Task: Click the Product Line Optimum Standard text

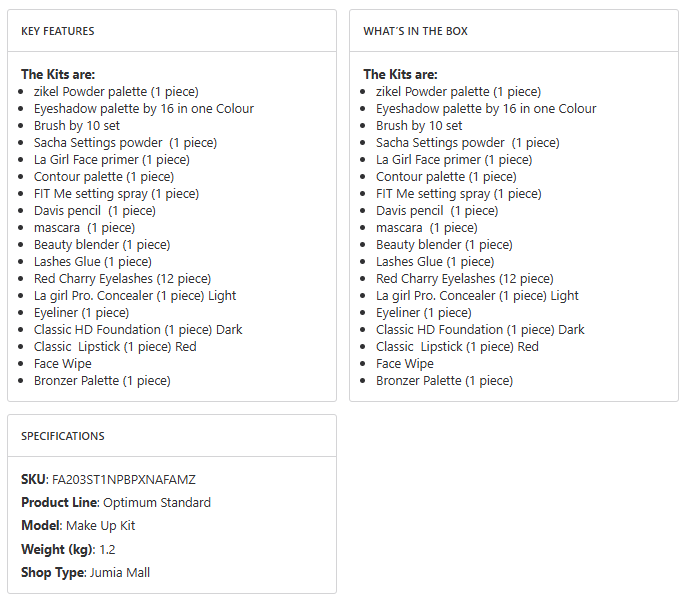Action: point(116,502)
